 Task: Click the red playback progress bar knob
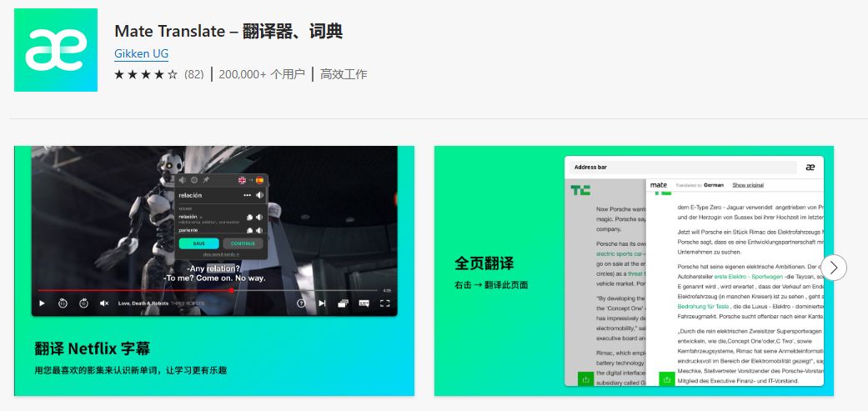pos(231,290)
